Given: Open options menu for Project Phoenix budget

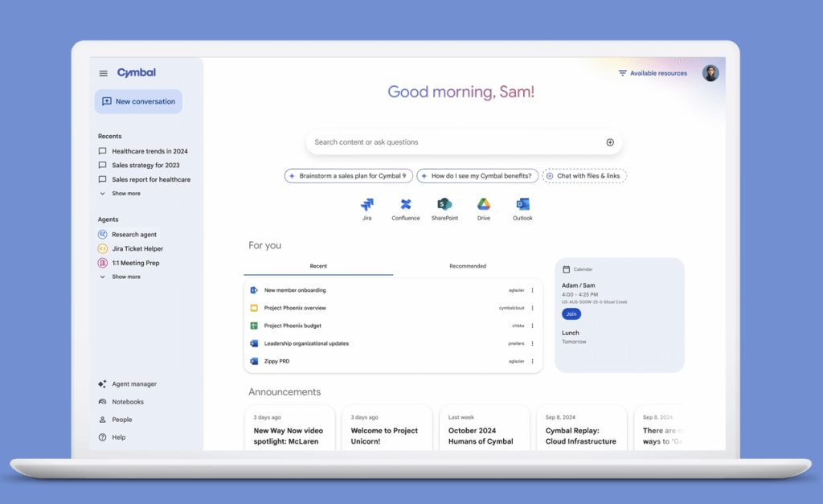Looking at the screenshot, I should pos(532,326).
